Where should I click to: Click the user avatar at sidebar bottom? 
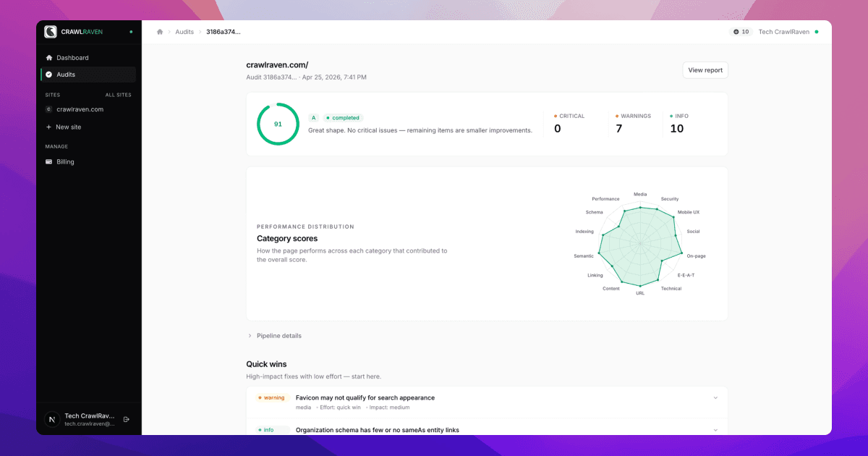[x=52, y=419]
